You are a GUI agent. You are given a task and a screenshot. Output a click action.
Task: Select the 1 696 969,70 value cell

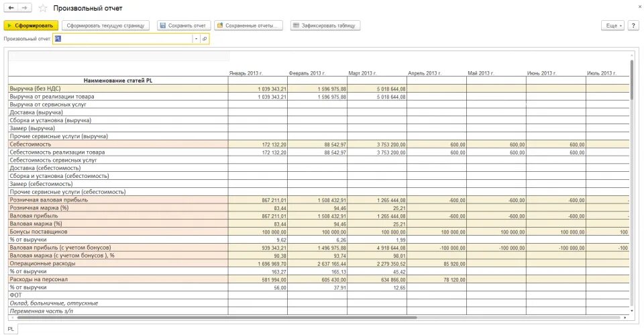pyautogui.click(x=258, y=264)
